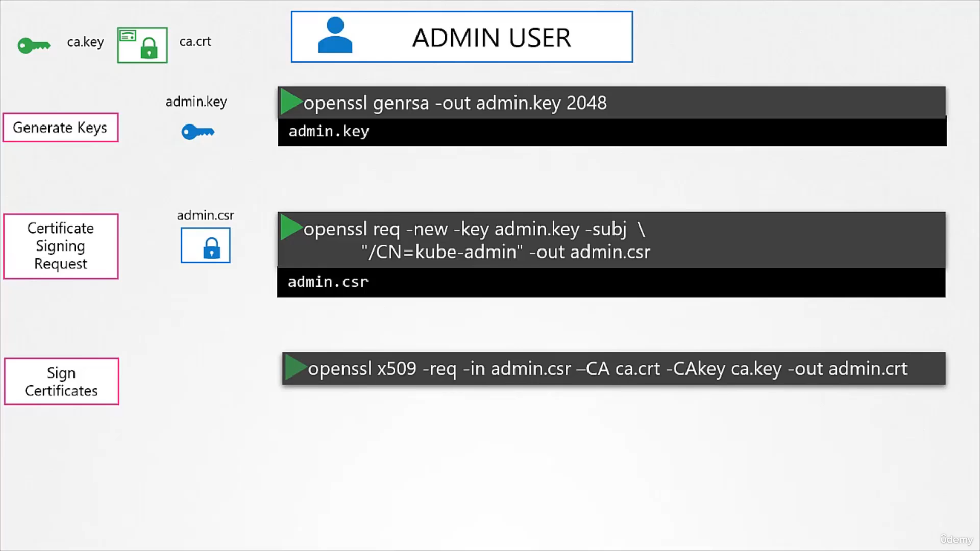The height and width of the screenshot is (551, 980).
Task: Click the blue admin user person icon
Action: tap(335, 35)
